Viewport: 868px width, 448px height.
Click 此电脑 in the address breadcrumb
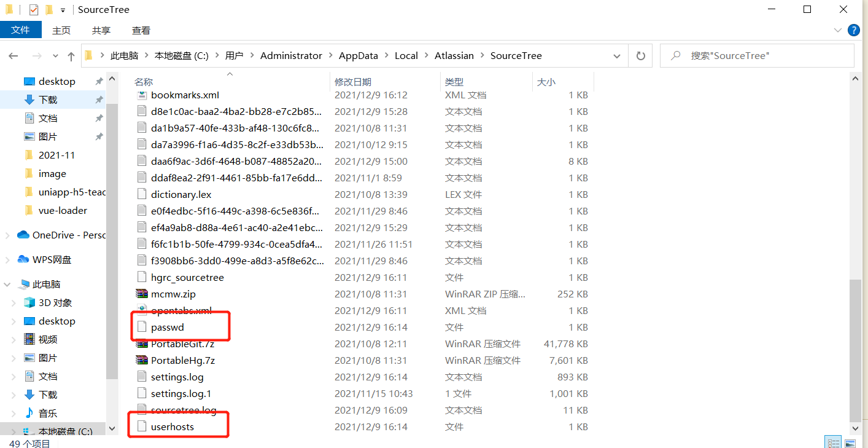click(x=124, y=56)
